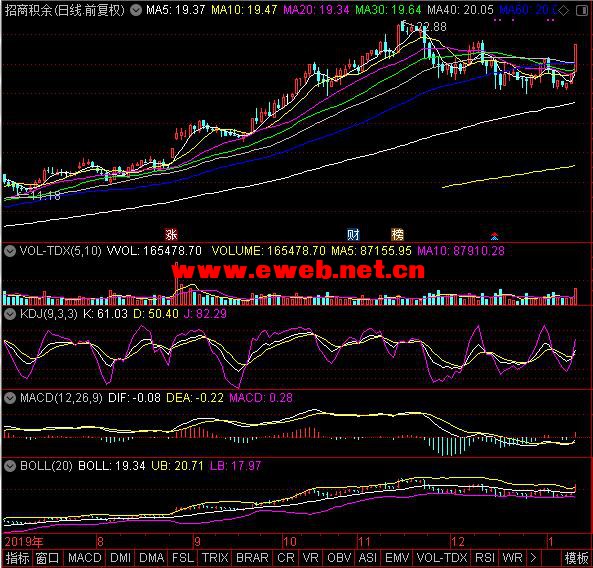Image resolution: width=593 pixels, height=568 pixels.
Task: Click the MA30: 19.64 label
Action: click(388, 10)
